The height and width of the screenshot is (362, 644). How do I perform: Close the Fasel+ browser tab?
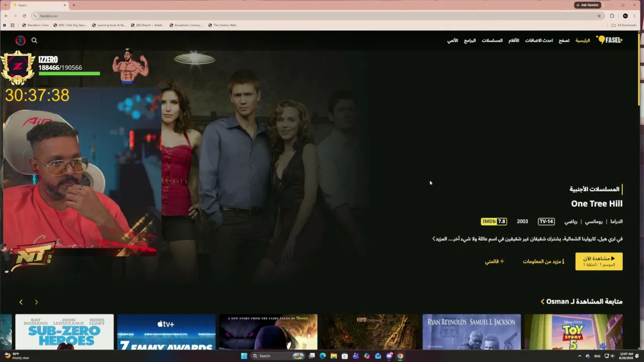click(65, 5)
